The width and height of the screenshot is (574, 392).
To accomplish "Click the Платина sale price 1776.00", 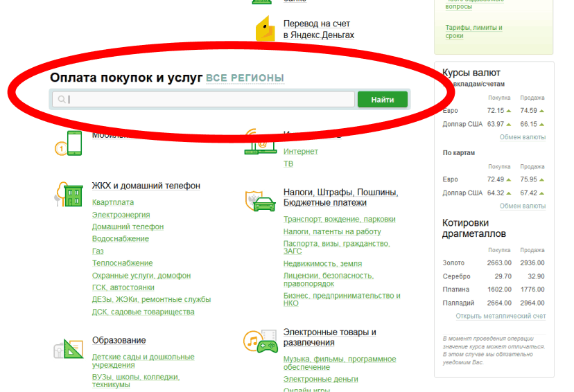I will pyautogui.click(x=532, y=289).
